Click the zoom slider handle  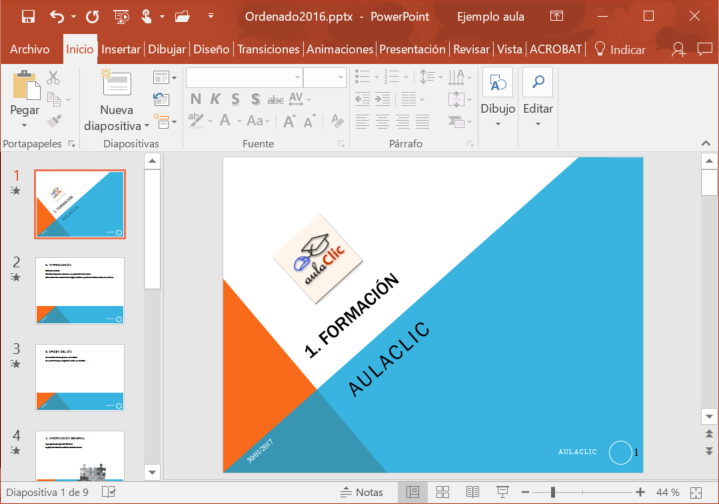coord(553,492)
